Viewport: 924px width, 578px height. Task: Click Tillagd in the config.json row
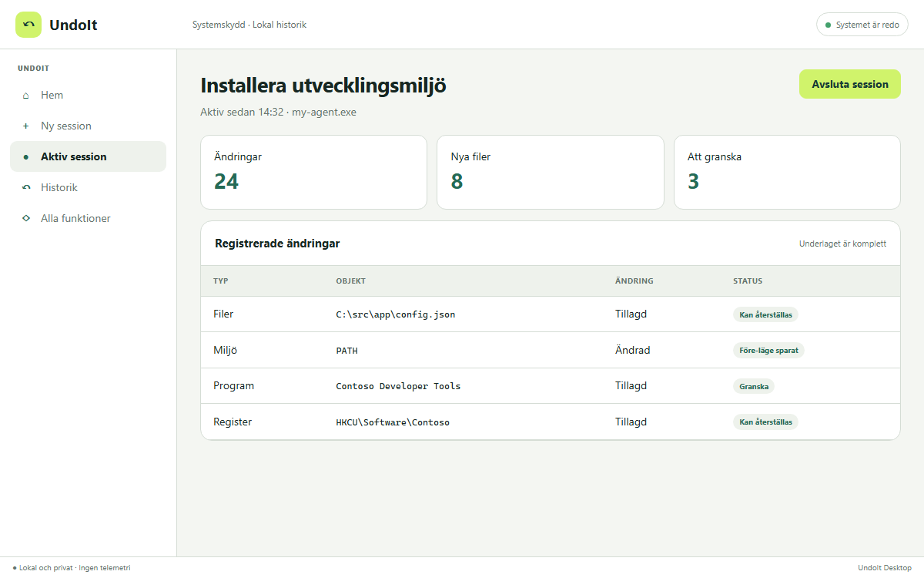[x=631, y=314]
